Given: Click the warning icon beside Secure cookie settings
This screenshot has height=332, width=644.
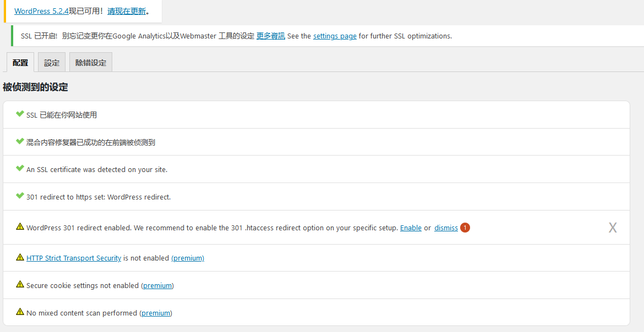Looking at the screenshot, I should [20, 284].
